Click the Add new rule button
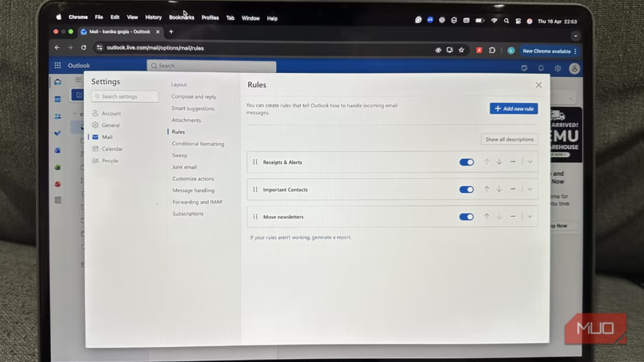The height and width of the screenshot is (362, 644). pyautogui.click(x=513, y=108)
